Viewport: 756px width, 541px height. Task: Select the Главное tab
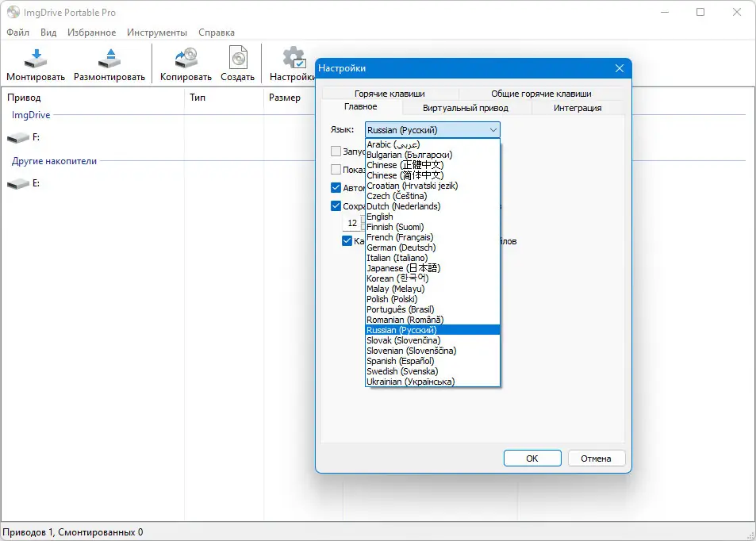[x=361, y=106]
